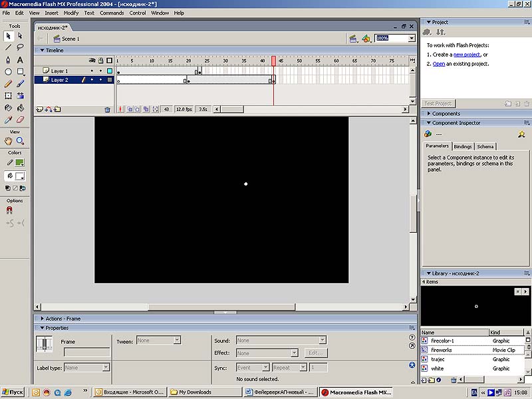
Task: Open the Modify menu
Action: (71, 13)
